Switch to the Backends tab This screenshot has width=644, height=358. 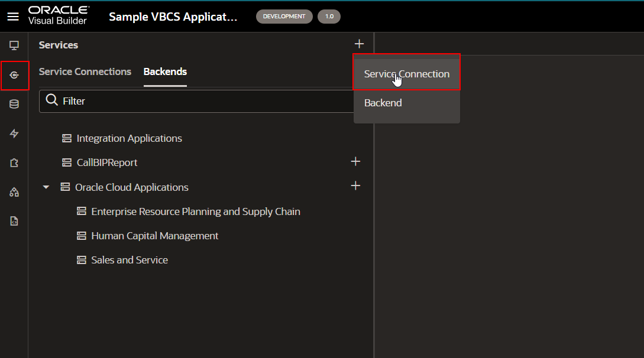[x=165, y=71]
